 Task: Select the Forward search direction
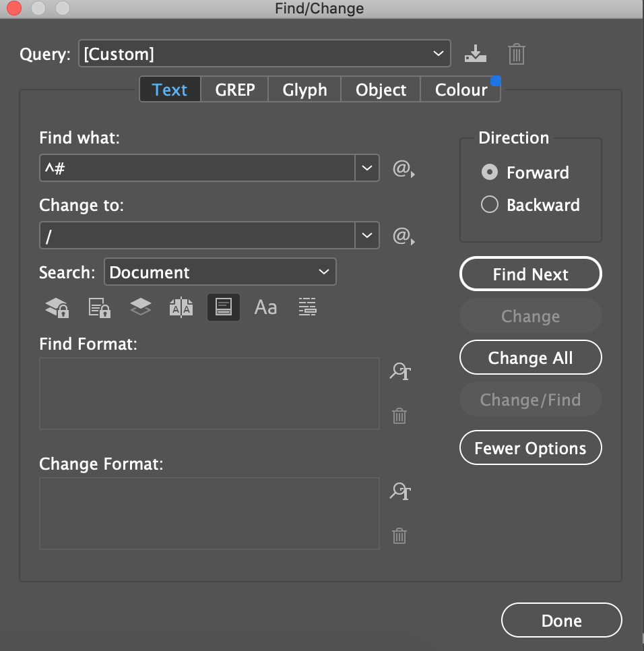click(490, 173)
